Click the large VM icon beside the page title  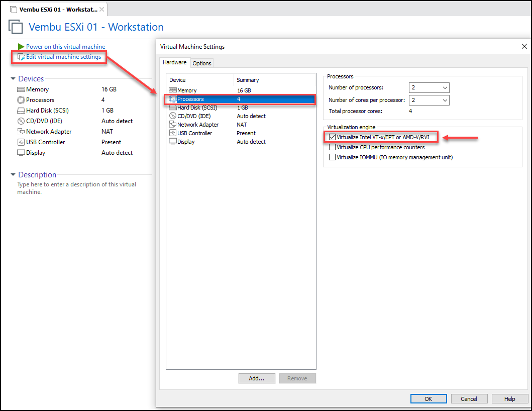(16, 27)
